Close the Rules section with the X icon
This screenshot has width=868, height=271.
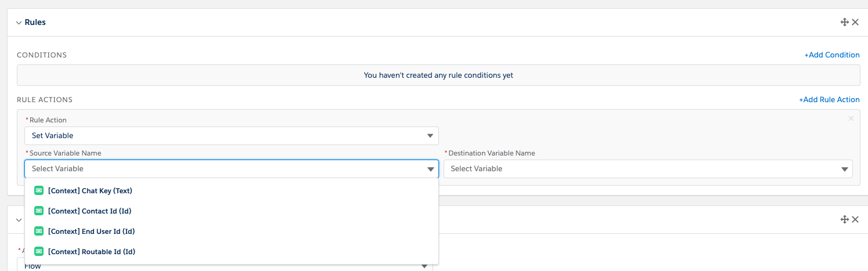(x=855, y=22)
